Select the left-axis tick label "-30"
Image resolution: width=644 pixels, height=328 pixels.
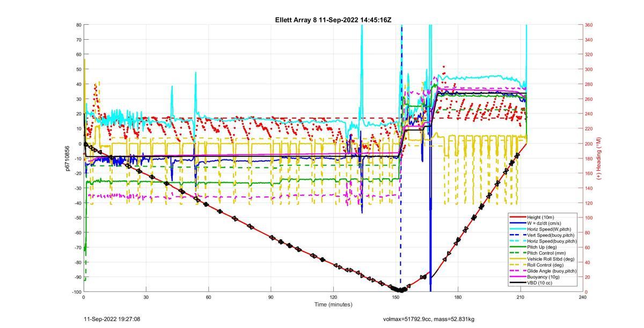pyautogui.click(x=77, y=188)
